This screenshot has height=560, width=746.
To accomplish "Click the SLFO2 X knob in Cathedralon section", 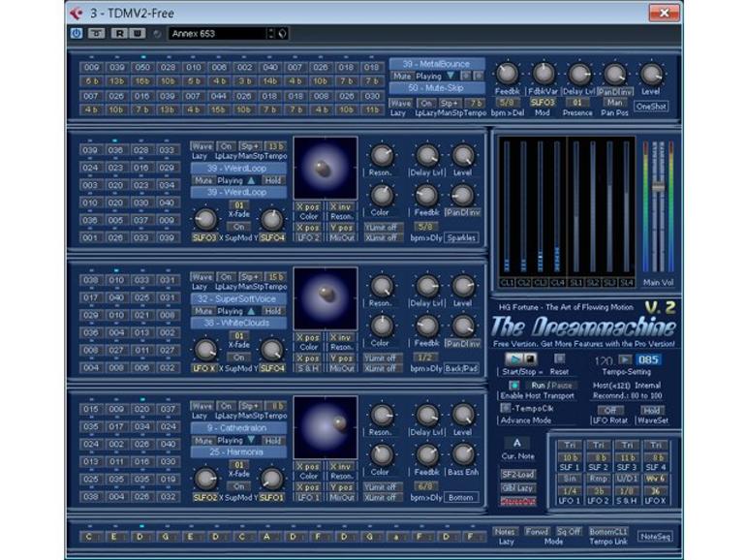I will 205,480.
